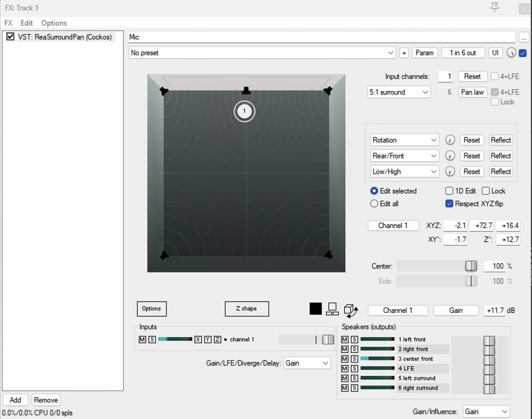
Task: Click the Pan law button
Action: pos(472,93)
